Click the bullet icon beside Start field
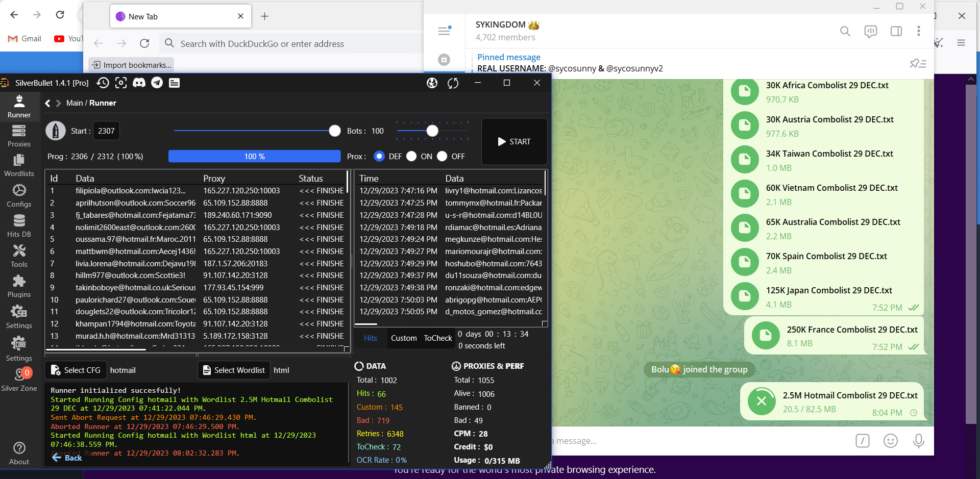This screenshot has width=980, height=479. pos(56,131)
